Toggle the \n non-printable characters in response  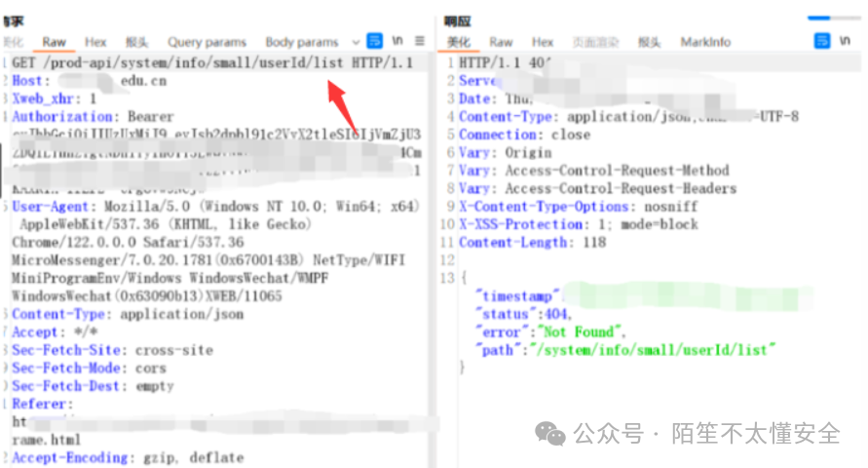pos(846,41)
